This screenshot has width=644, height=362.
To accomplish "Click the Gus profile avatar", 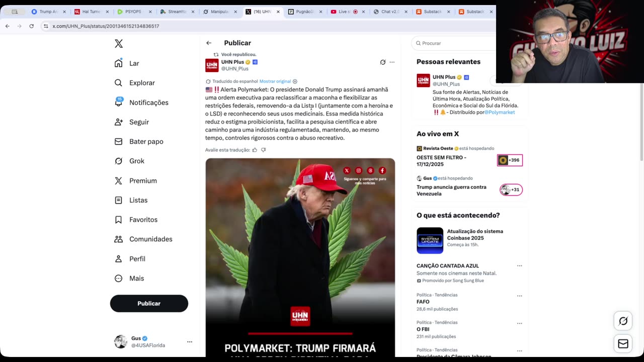I will [x=121, y=342].
